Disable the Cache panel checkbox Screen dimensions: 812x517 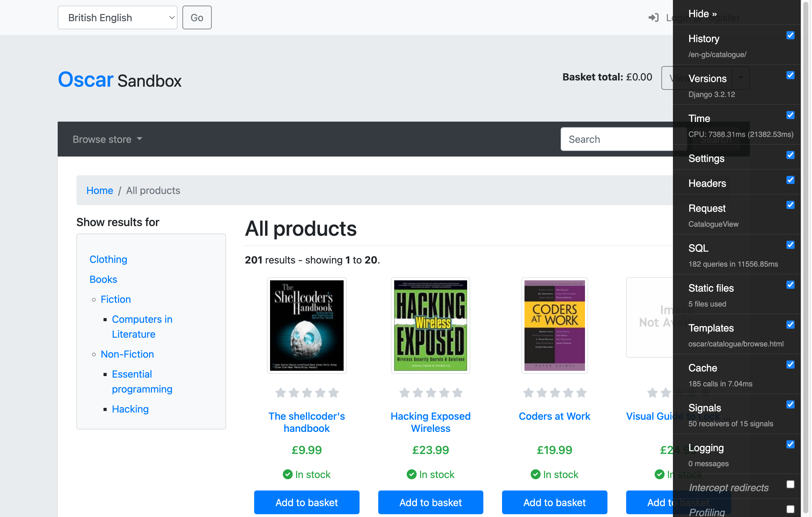point(790,365)
